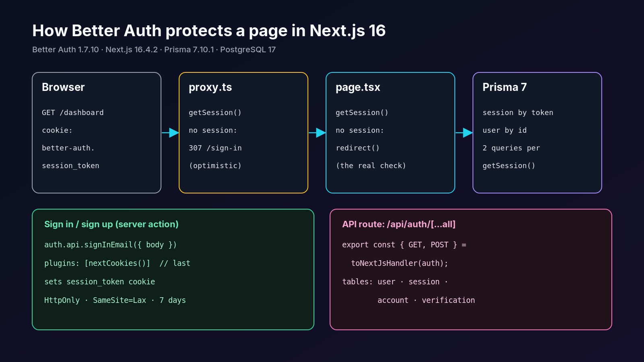
Task: Select 'sets session_token cookie' line
Action: (x=99, y=282)
